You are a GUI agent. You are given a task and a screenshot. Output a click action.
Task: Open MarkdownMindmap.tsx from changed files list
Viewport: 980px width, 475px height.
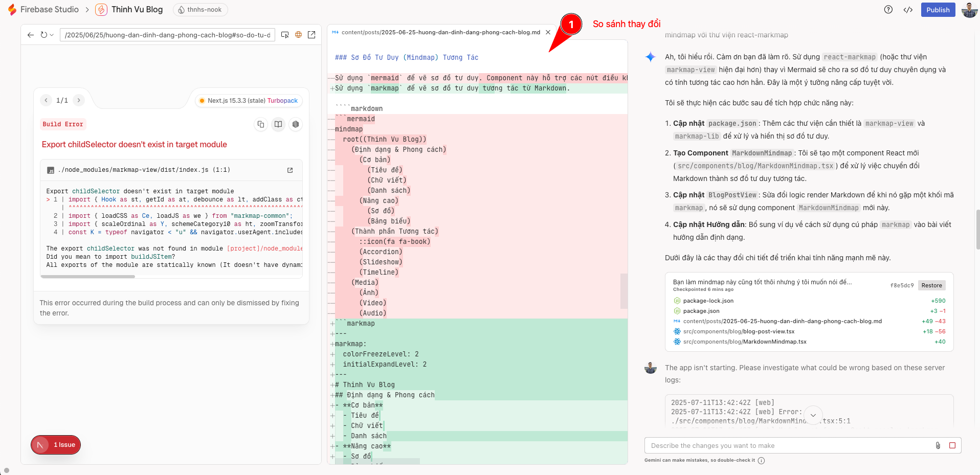745,342
